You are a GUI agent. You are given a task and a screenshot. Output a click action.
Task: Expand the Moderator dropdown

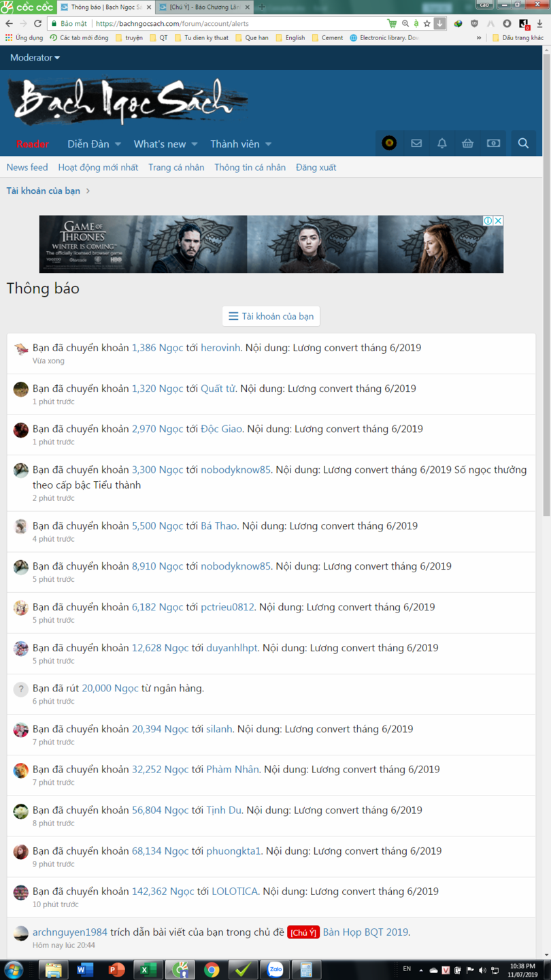click(35, 58)
